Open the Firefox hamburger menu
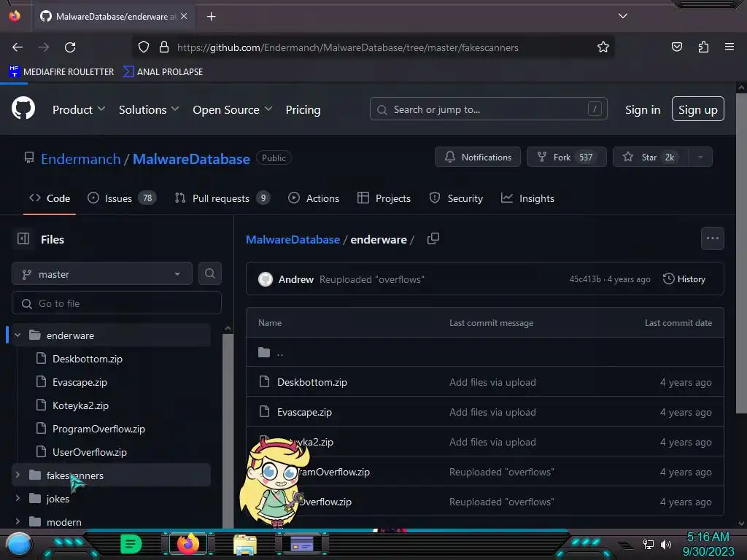The width and height of the screenshot is (747, 560). pos(729,47)
